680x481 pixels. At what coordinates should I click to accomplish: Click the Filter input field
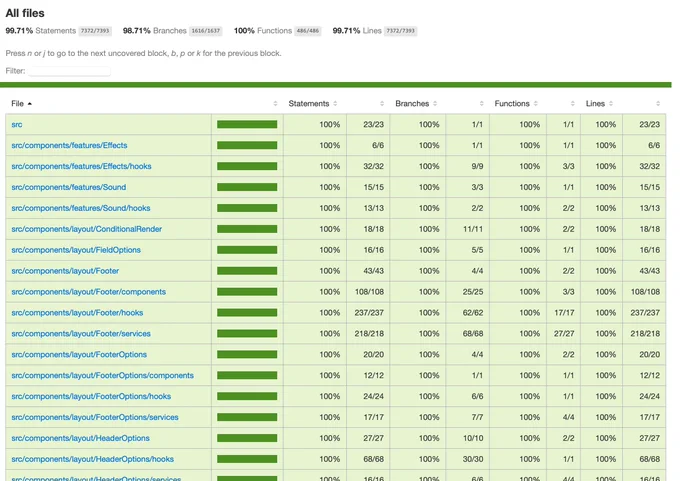click(x=69, y=71)
